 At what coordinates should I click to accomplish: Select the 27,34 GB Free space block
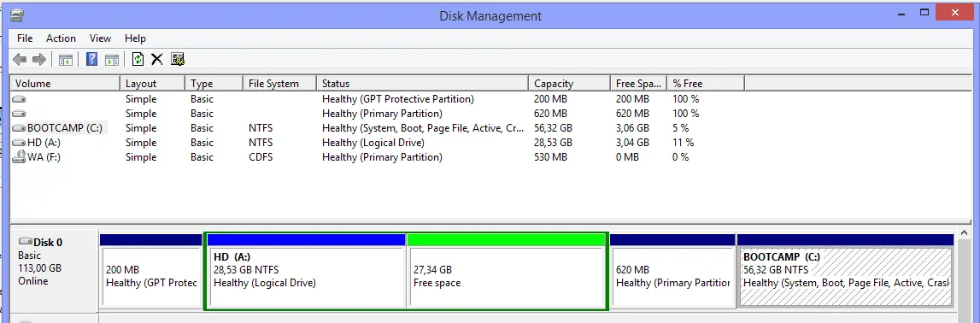(x=507, y=277)
